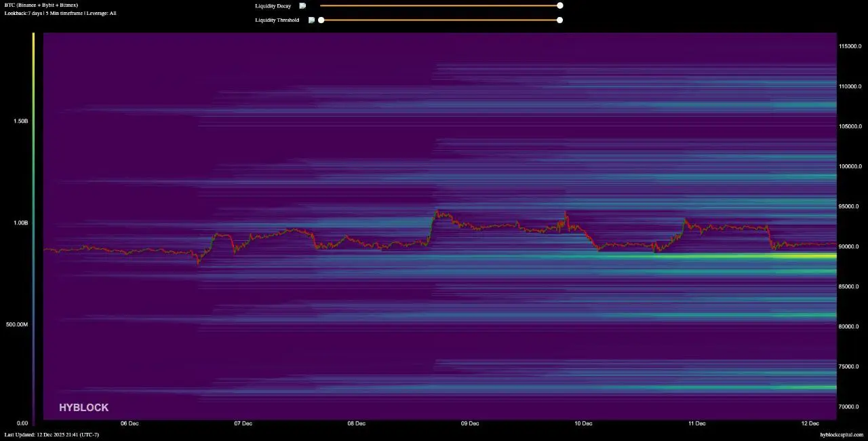Click the 105000.0 price axis label
This screenshot has width=868, height=441.
coord(850,126)
